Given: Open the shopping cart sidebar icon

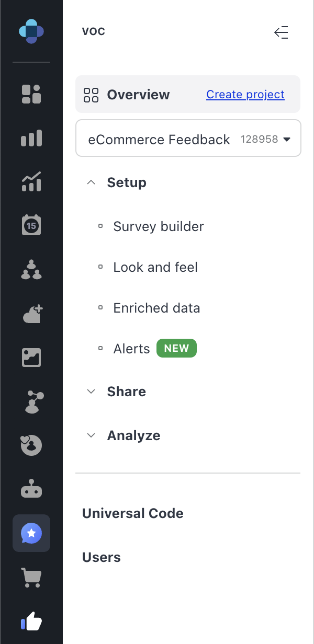Looking at the screenshot, I should pyautogui.click(x=31, y=577).
